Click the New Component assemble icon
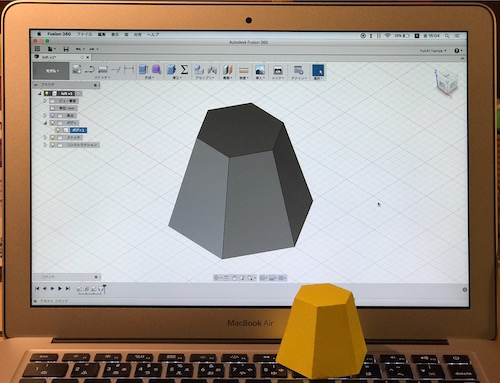 click(199, 69)
